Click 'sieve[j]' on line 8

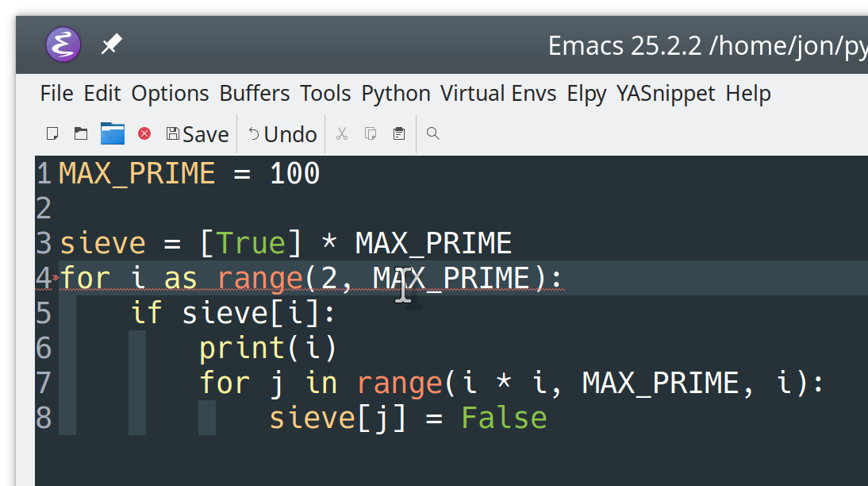(x=338, y=418)
